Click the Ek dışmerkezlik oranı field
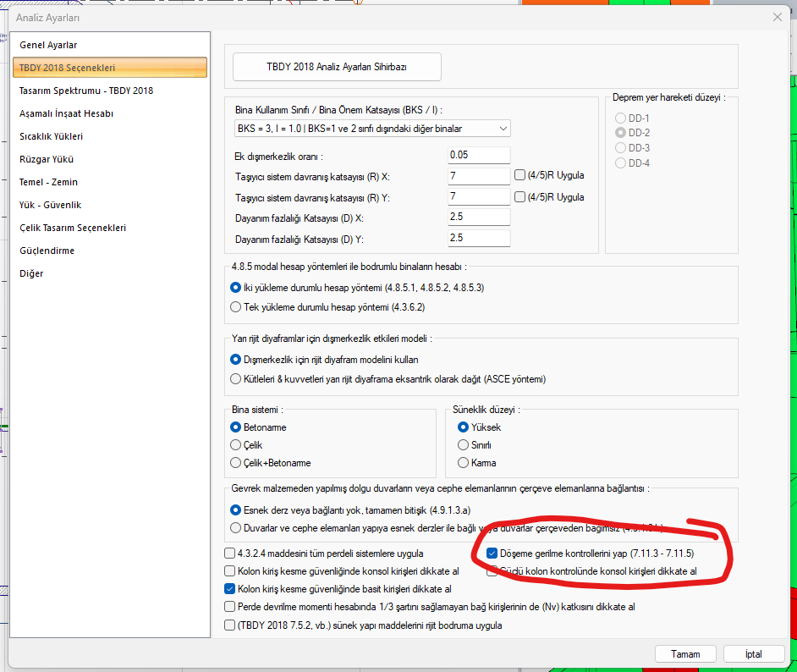Viewport: 797px width, 672px height. (x=479, y=155)
